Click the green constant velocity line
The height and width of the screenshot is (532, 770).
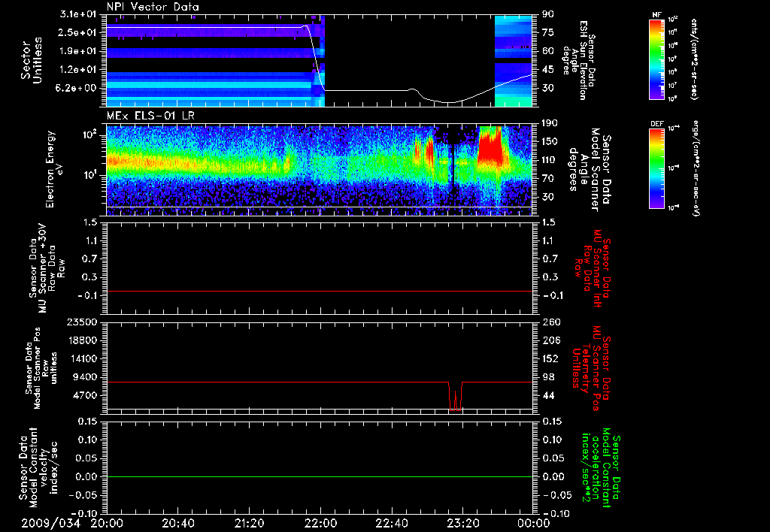click(320, 476)
